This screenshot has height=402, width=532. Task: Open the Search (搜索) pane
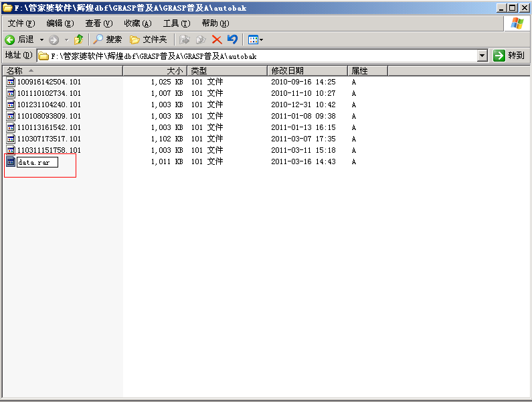pos(107,40)
